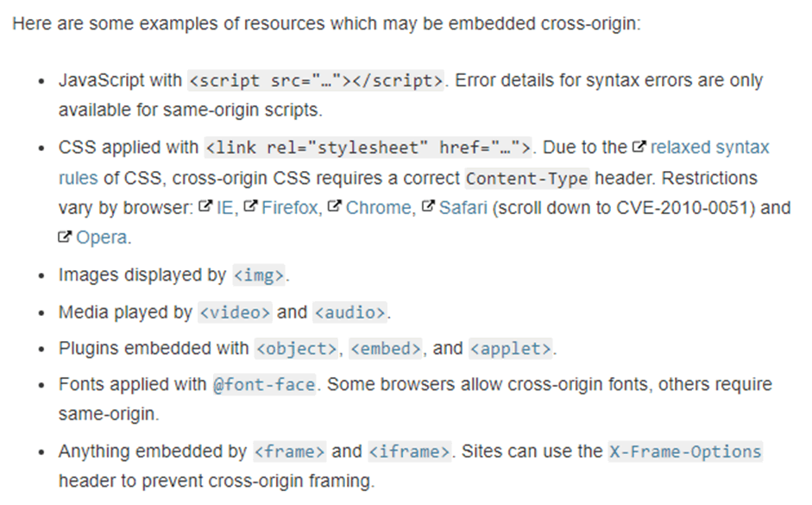Follow the Firefox link

[289, 208]
